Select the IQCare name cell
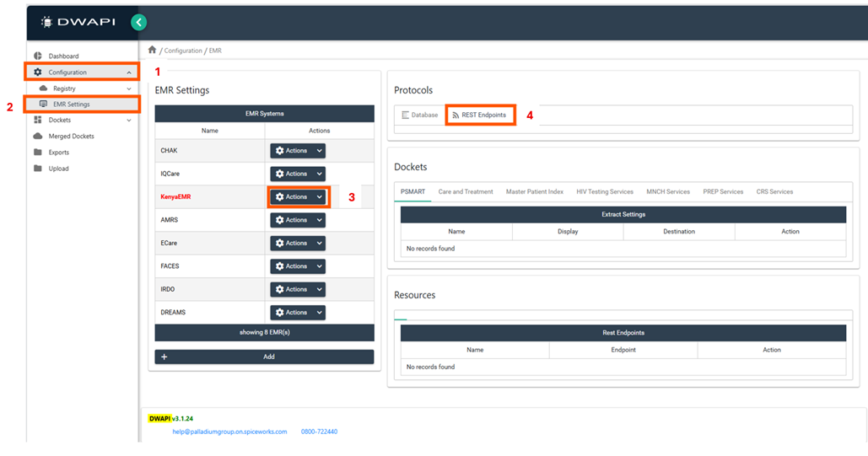The height and width of the screenshot is (456, 868). [x=210, y=174]
